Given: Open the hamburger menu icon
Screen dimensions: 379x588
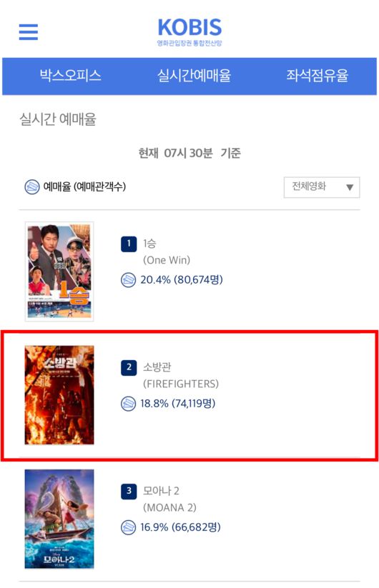Looking at the screenshot, I should coord(29,32).
